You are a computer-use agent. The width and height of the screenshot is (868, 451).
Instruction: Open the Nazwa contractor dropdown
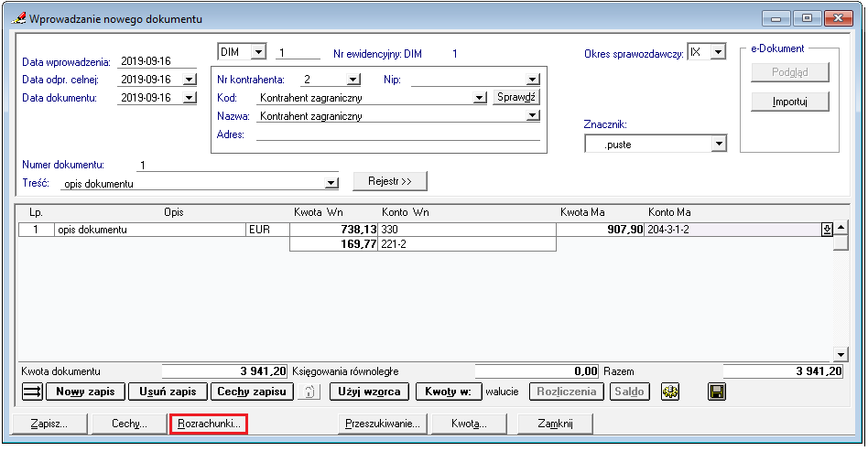(532, 115)
